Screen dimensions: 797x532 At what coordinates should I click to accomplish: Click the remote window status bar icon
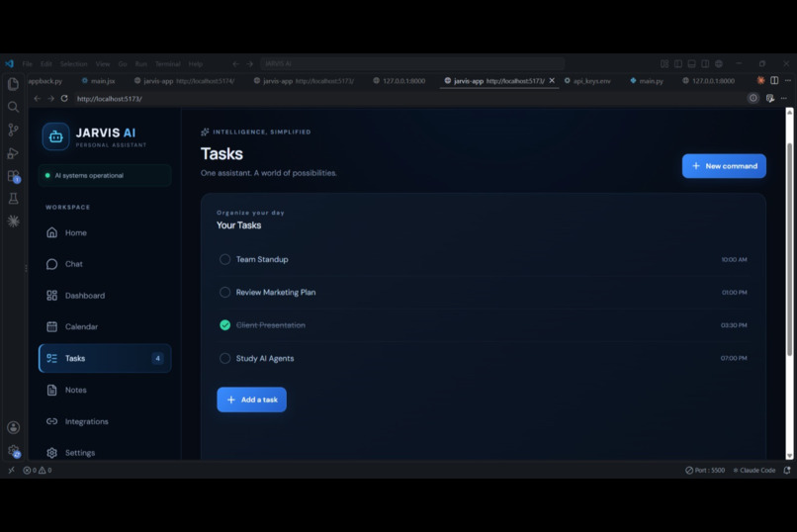[x=11, y=470]
